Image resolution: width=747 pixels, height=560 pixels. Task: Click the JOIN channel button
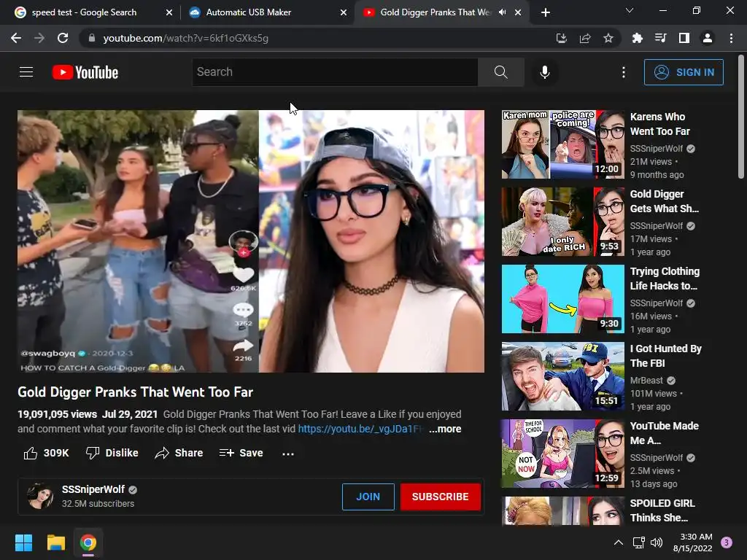point(368,497)
